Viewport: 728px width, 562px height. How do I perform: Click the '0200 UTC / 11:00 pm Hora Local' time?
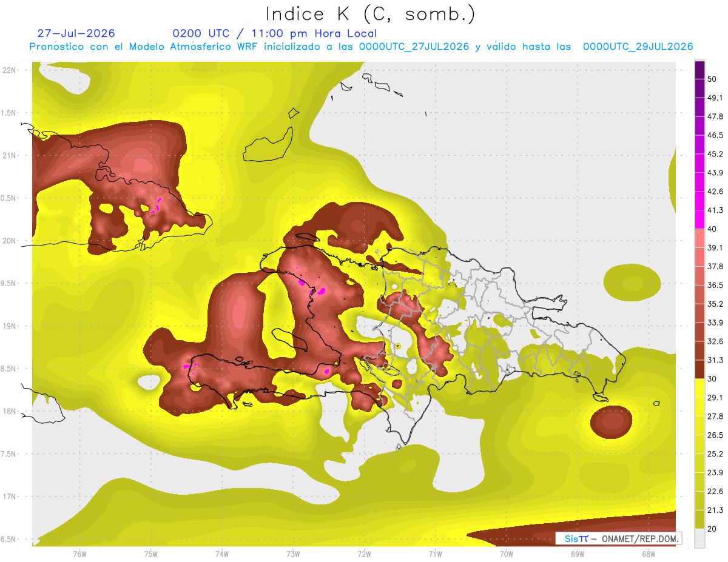274,33
